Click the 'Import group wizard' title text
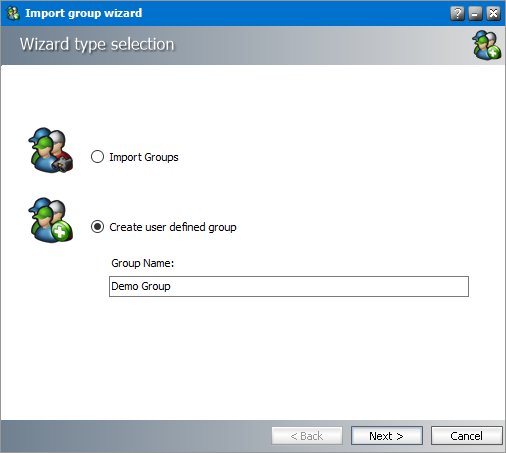 (84, 13)
